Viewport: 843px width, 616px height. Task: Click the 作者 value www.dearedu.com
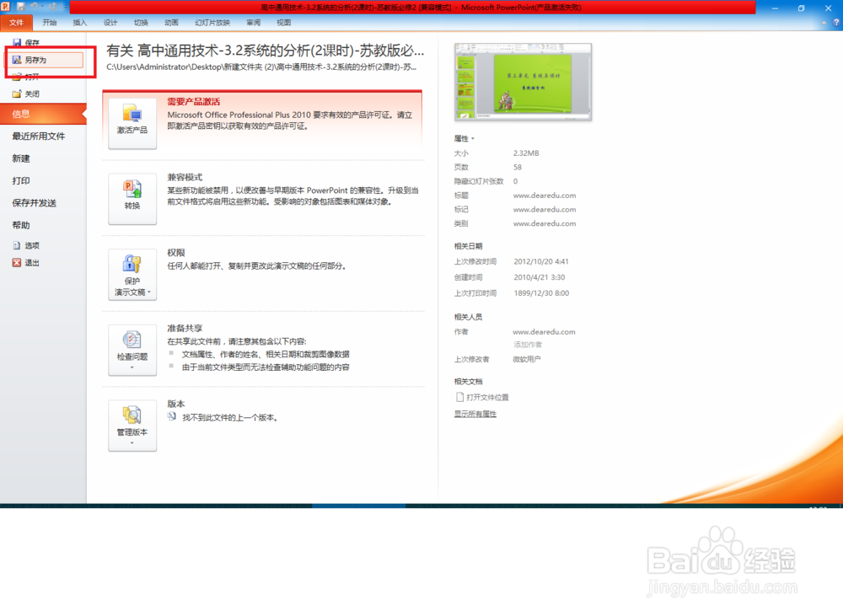tap(544, 332)
